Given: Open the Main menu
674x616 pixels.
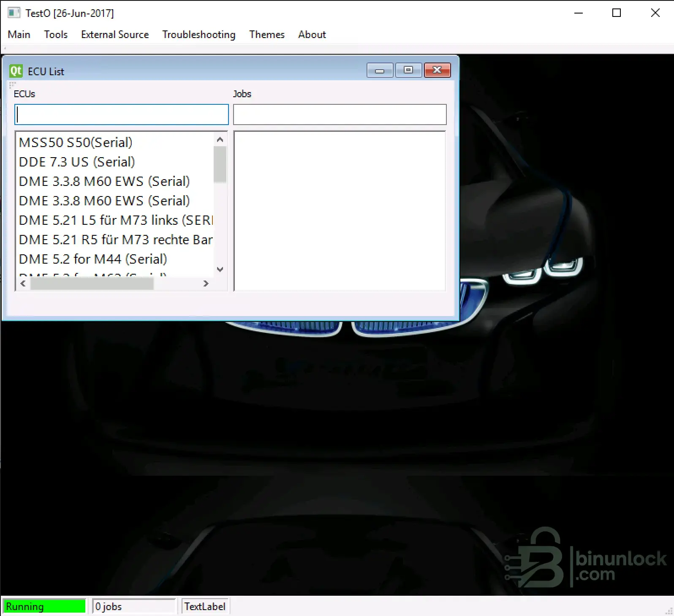Looking at the screenshot, I should coord(19,35).
